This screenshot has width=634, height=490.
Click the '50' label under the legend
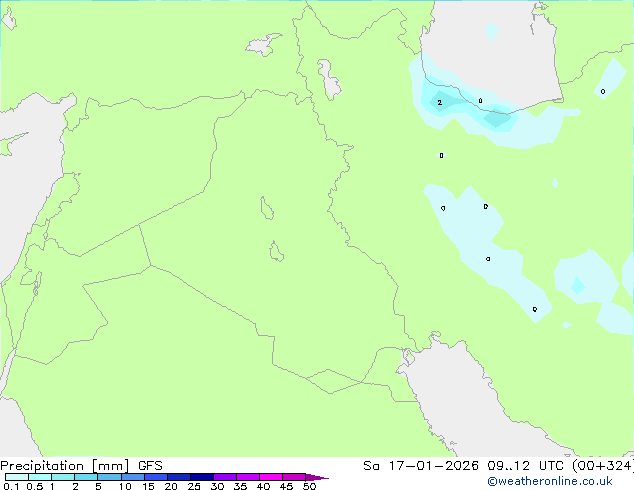pos(309,486)
